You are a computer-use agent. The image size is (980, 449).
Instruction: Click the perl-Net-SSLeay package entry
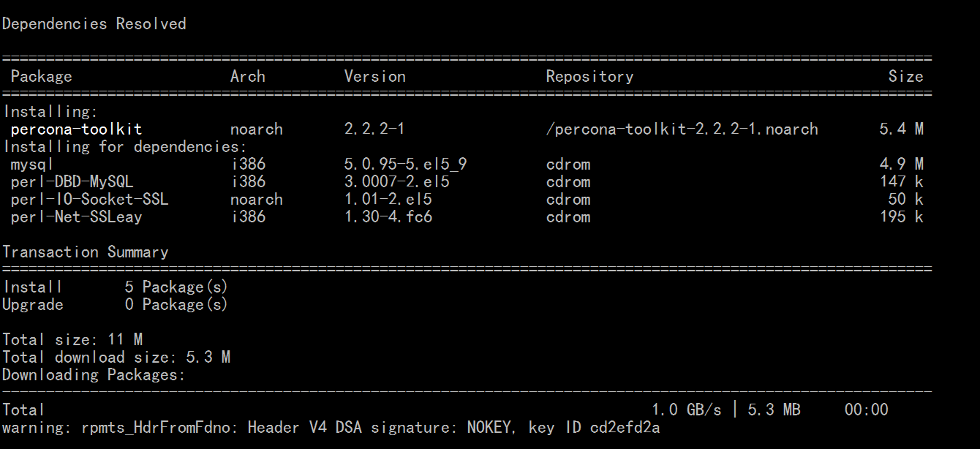click(76, 217)
